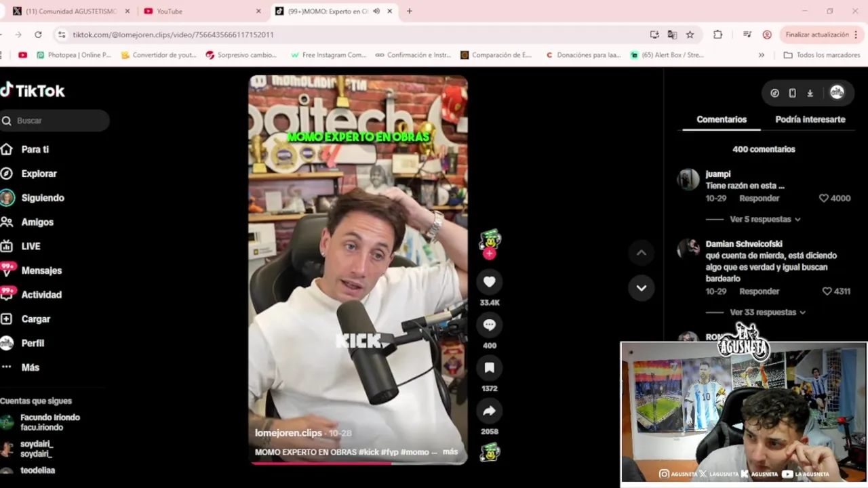This screenshot has width=868, height=488.
Task: Click the MOMO video to pause
Action: tap(358, 270)
